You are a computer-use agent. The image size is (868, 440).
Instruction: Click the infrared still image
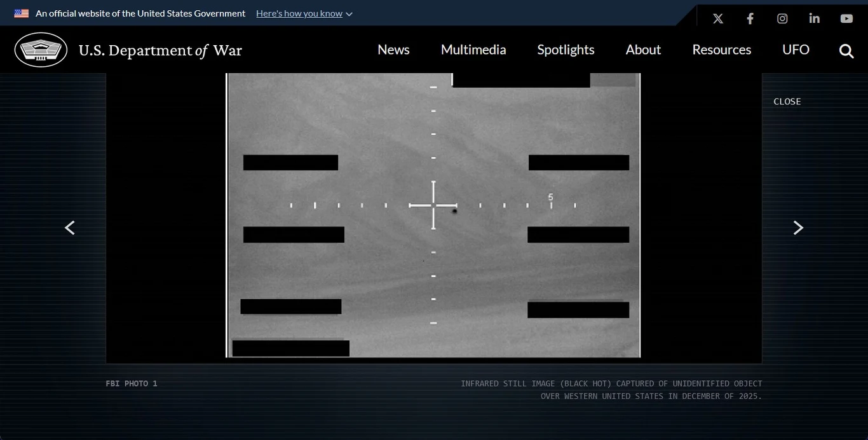click(x=433, y=216)
